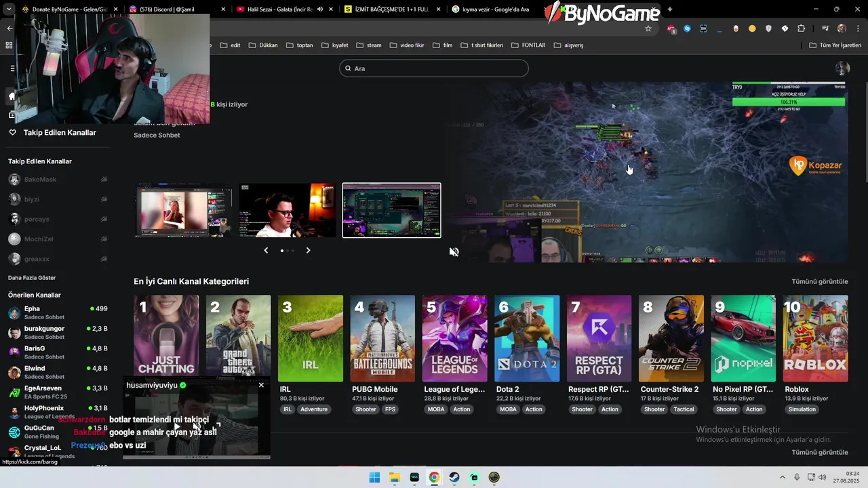Open Tüm Yer İşaretleri folder
The width and height of the screenshot is (868, 488).
point(835,45)
